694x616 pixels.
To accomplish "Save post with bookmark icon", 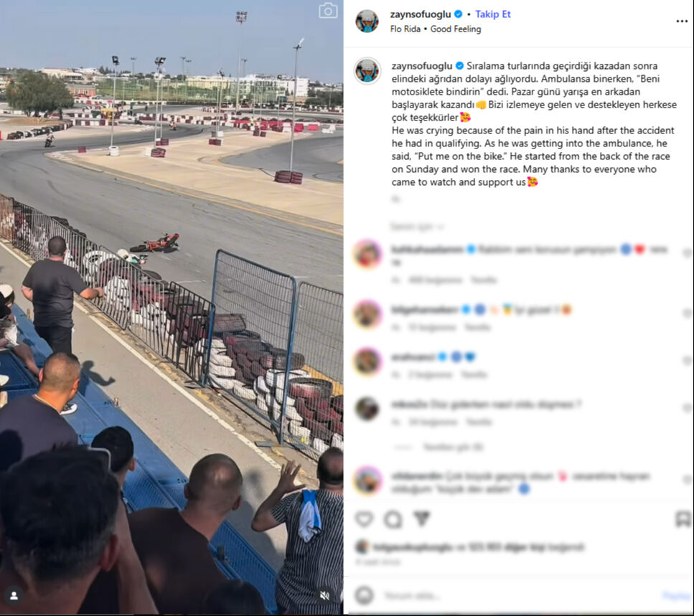I will (683, 519).
